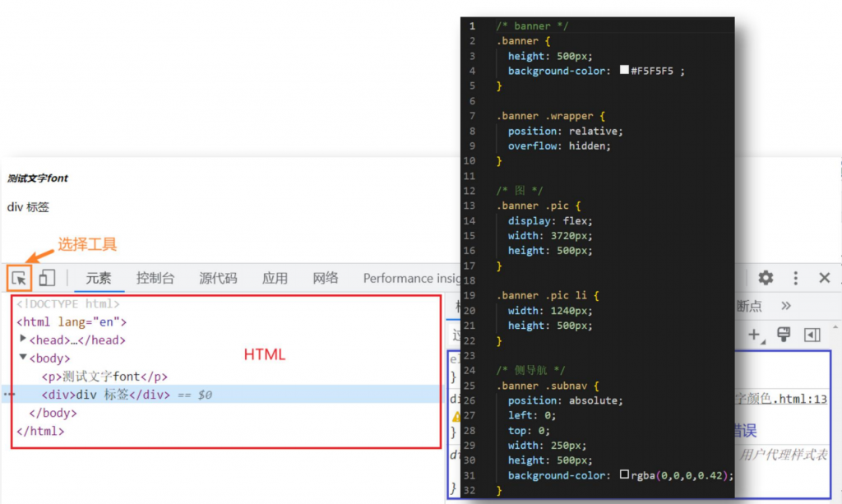The width and height of the screenshot is (842, 504).
Task: Click the 用户代理样式表 label
Action: (x=784, y=455)
